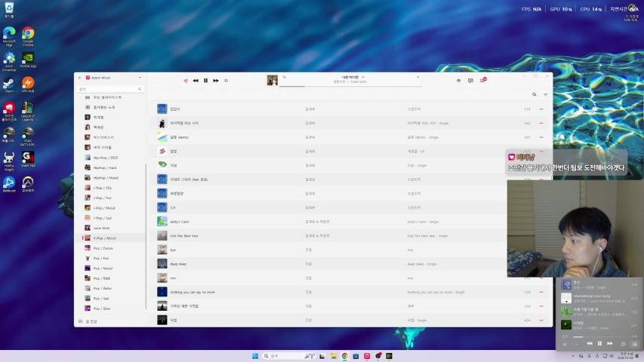Open the playlist sort dropdown
This screenshot has width=644, height=362.
pos(545,95)
